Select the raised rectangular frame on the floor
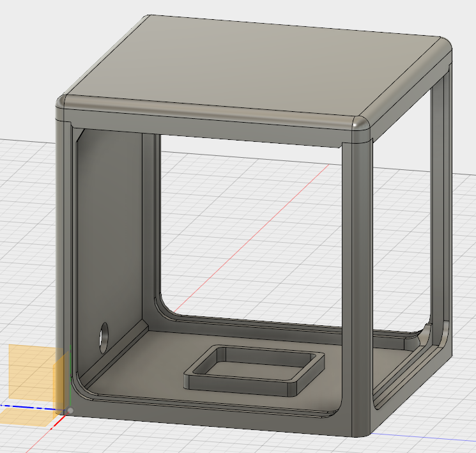 [254, 371]
